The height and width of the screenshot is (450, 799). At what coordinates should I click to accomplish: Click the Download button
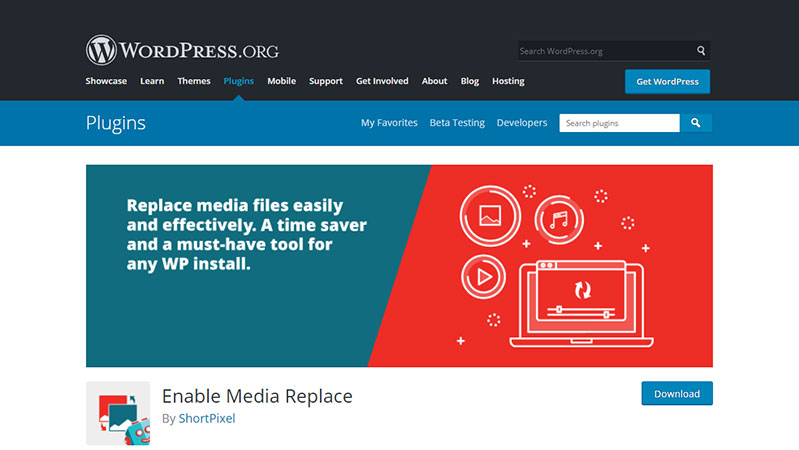677,393
